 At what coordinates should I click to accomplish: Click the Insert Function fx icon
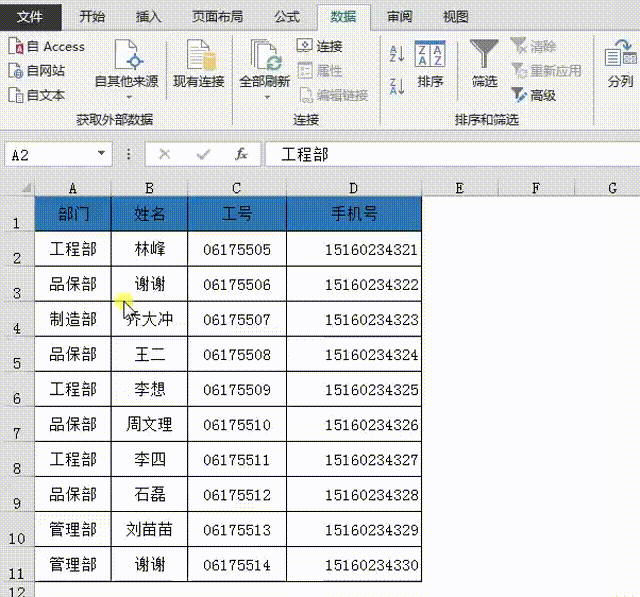pos(241,154)
